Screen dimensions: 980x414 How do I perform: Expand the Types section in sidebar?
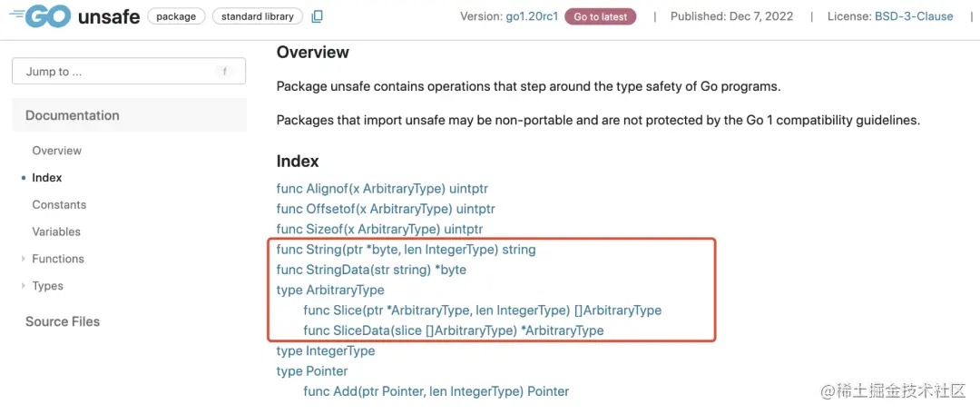(x=24, y=286)
